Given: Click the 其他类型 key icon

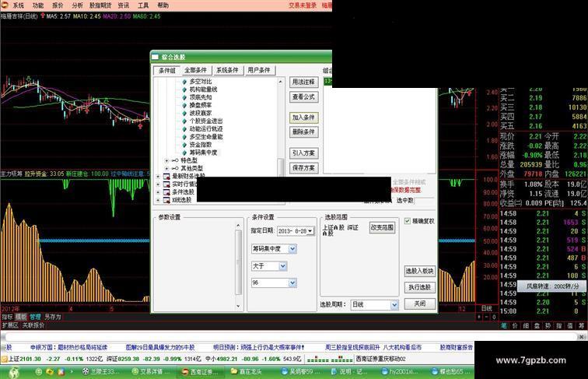Looking at the screenshot, I should [x=175, y=168].
